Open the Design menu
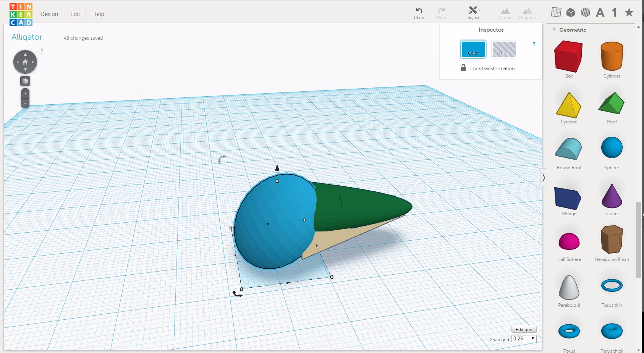Screen dimensions: 644x353 click(x=49, y=14)
